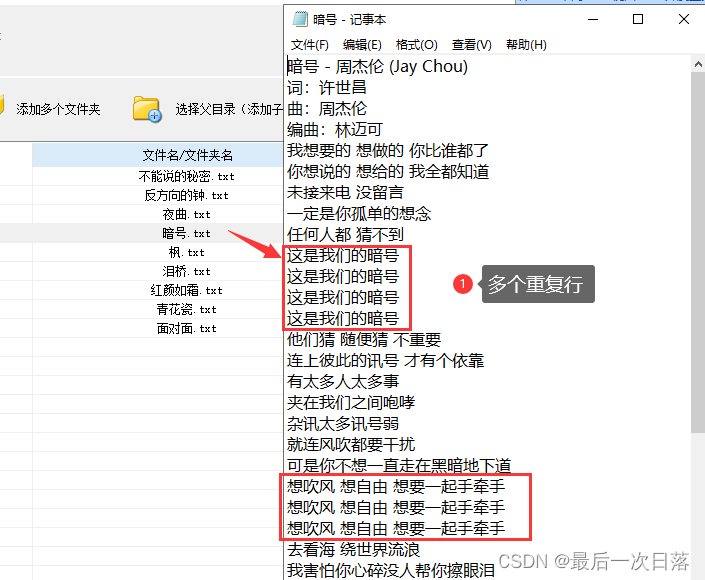Image resolution: width=705 pixels, height=580 pixels.
Task: Open the 格式(O) menu in Notepad
Action: pyautogui.click(x=416, y=45)
